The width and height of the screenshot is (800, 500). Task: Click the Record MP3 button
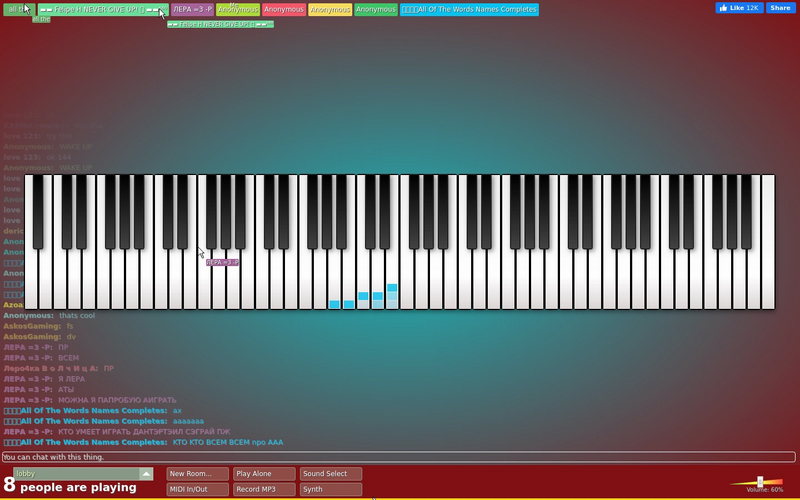[264, 489]
